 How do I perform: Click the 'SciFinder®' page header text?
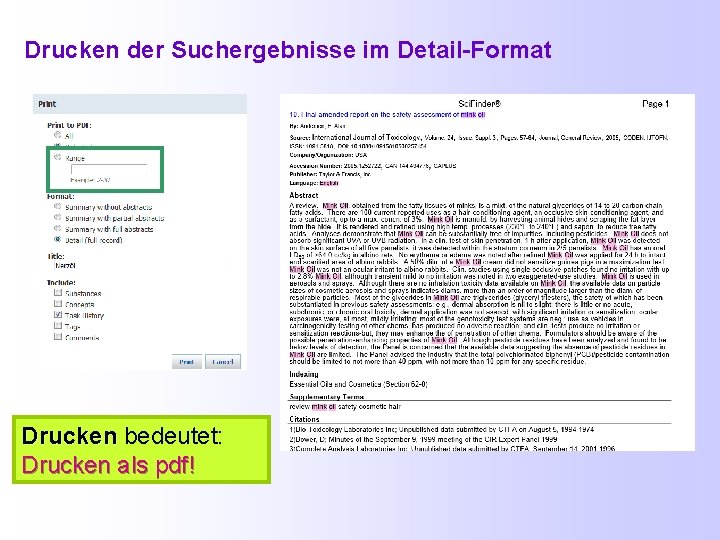click(x=479, y=104)
